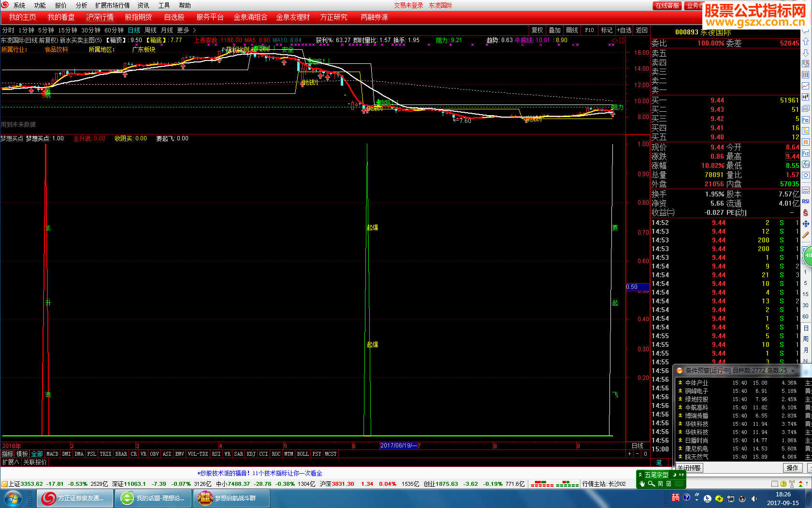Click the soft keyboard icon on Wubi bar
This screenshot has height=508, width=812.
(x=680, y=483)
